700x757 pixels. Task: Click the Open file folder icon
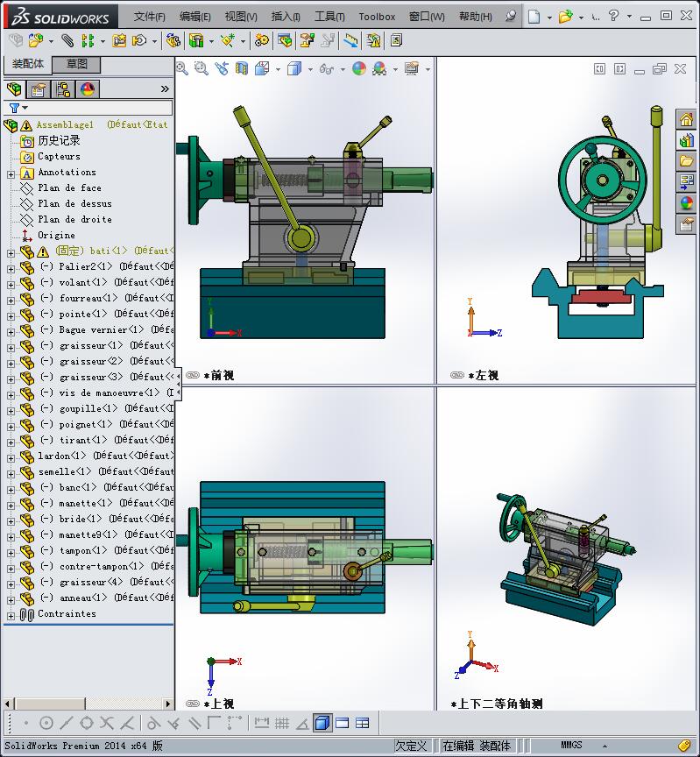[x=565, y=17]
